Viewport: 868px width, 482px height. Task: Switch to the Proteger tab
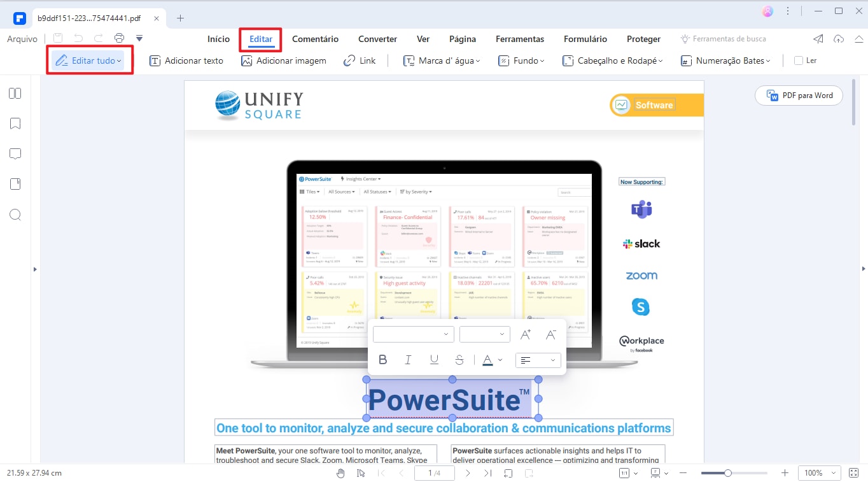[643, 39]
